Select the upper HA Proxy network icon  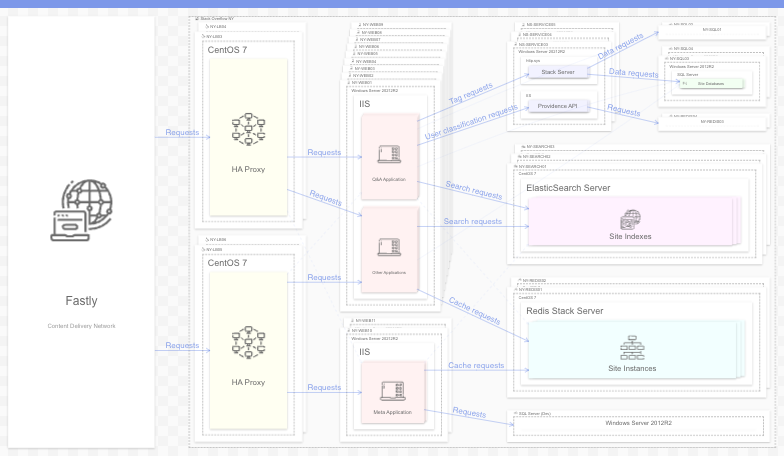click(248, 129)
